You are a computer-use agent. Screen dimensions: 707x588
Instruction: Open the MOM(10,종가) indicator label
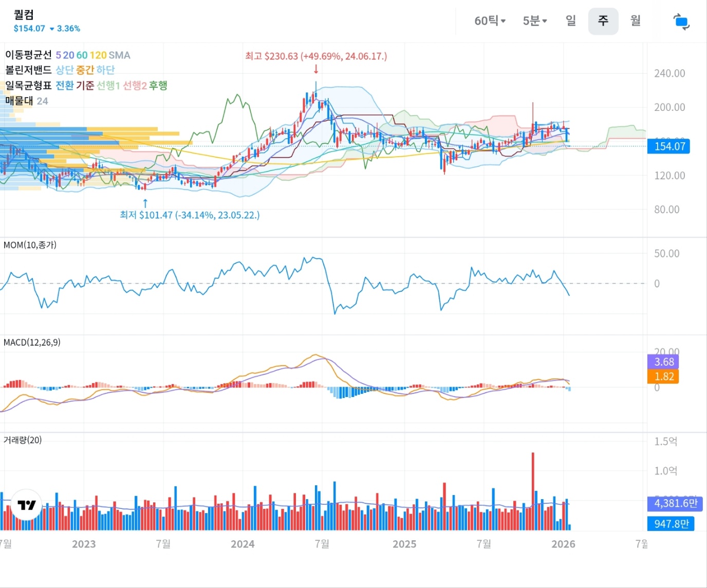30,245
